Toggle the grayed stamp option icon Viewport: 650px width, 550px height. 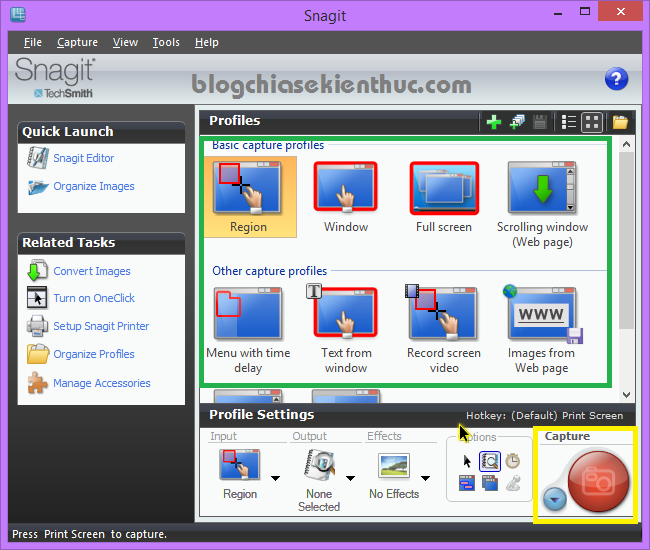513,483
